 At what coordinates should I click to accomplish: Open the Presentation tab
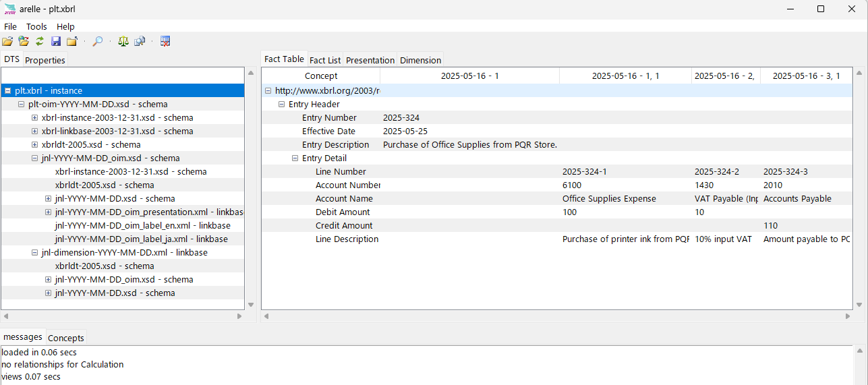coord(370,60)
